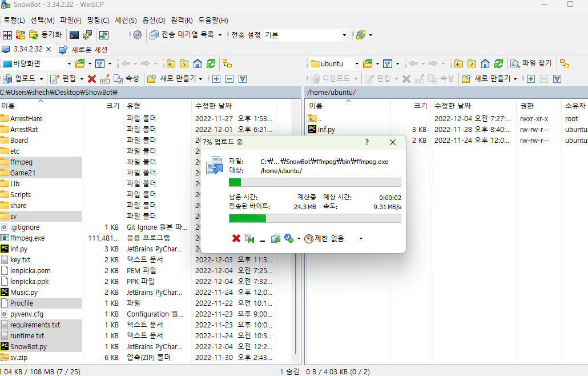588x376 pixels.
Task: Open the 파일(F) menu
Action: [x=70, y=20]
